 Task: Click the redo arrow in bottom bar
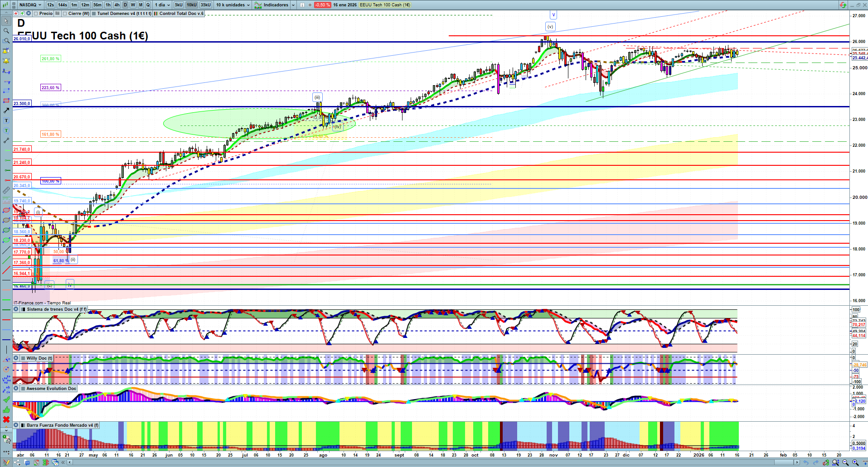[816, 462]
